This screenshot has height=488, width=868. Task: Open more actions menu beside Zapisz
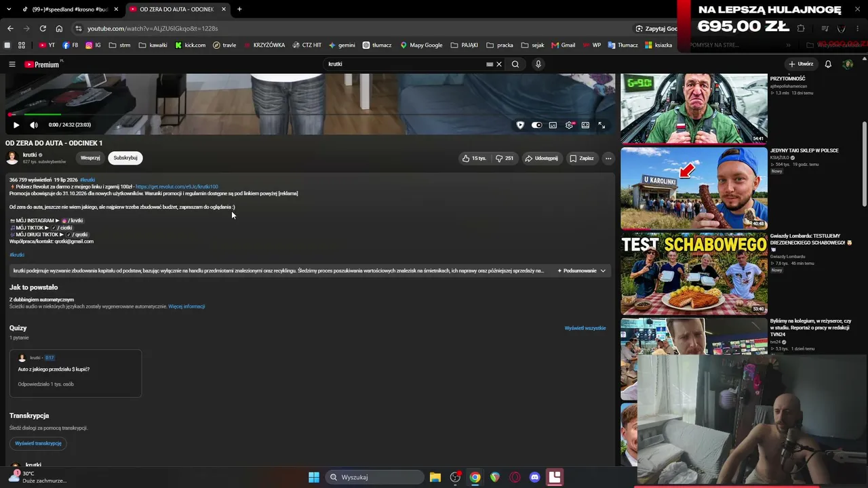(608, 158)
